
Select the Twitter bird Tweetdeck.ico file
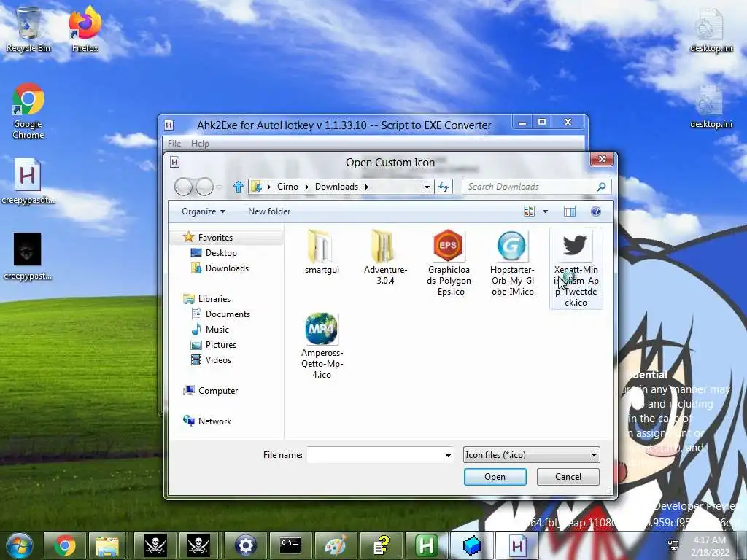pos(576,268)
